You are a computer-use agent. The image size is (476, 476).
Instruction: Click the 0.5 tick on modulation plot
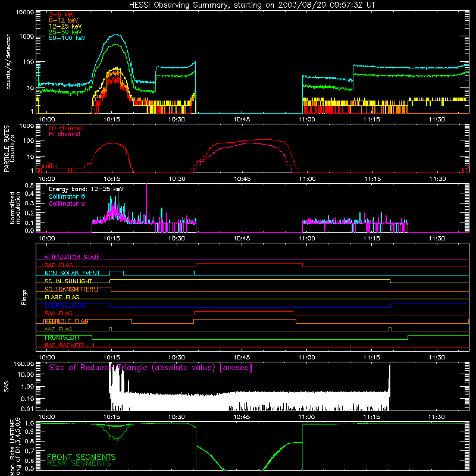pyautogui.click(x=29, y=185)
